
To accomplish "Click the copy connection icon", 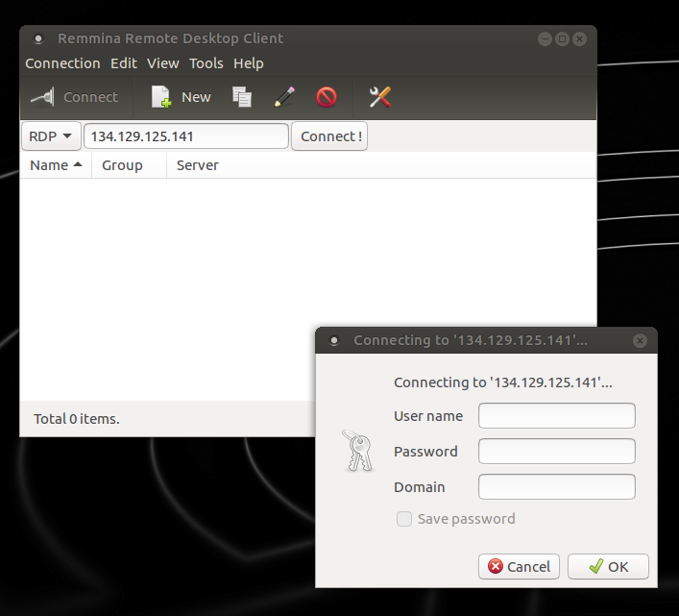I will [x=242, y=97].
